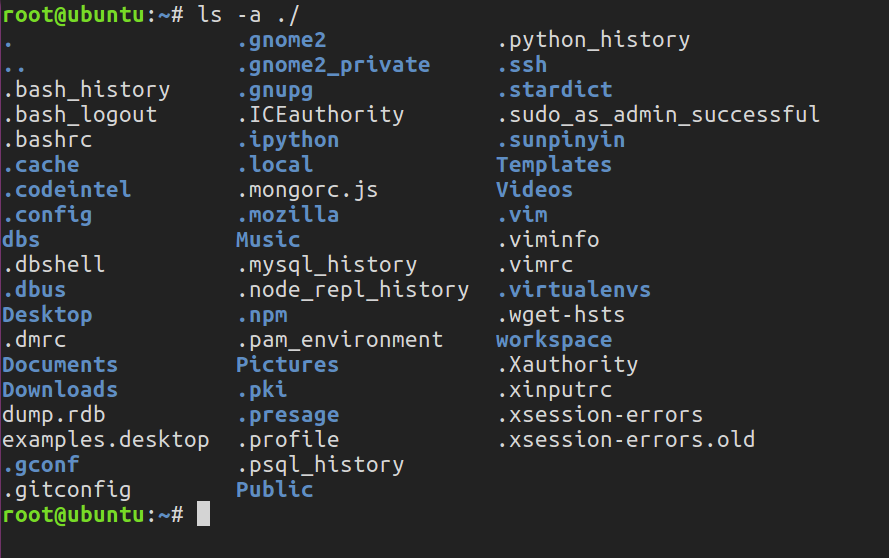Screen dimensions: 889x558
Task: Click the terminal cursor block at prompt
Action: (x=204, y=514)
